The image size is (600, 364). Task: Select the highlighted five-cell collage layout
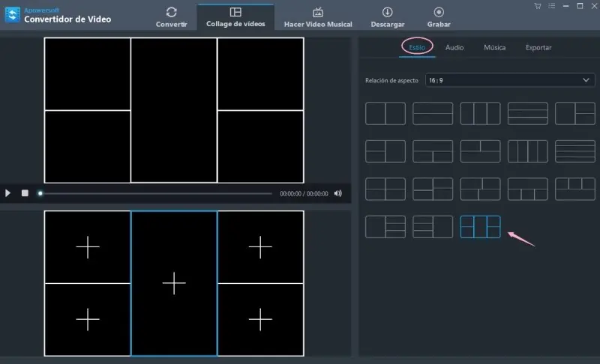tap(480, 226)
